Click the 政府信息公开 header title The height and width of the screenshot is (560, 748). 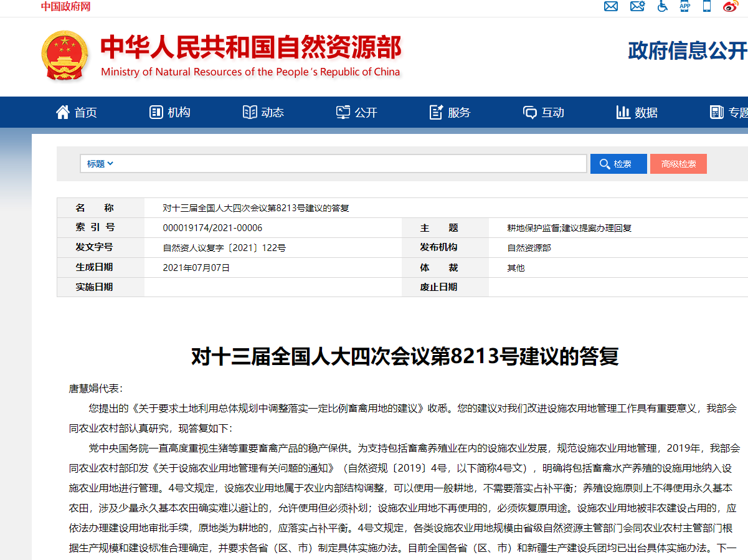pyautogui.click(x=687, y=51)
